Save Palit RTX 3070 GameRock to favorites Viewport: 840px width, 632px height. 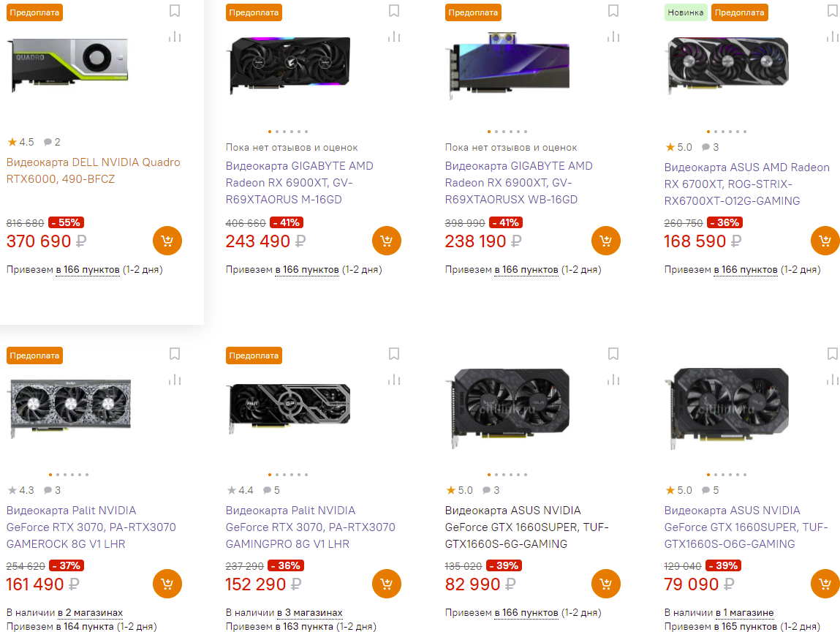click(174, 354)
